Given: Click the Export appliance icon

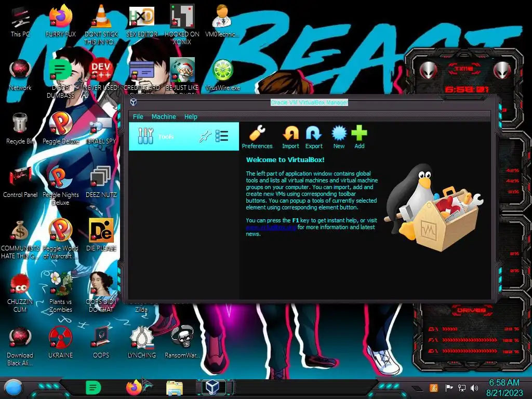Looking at the screenshot, I should 314,133.
